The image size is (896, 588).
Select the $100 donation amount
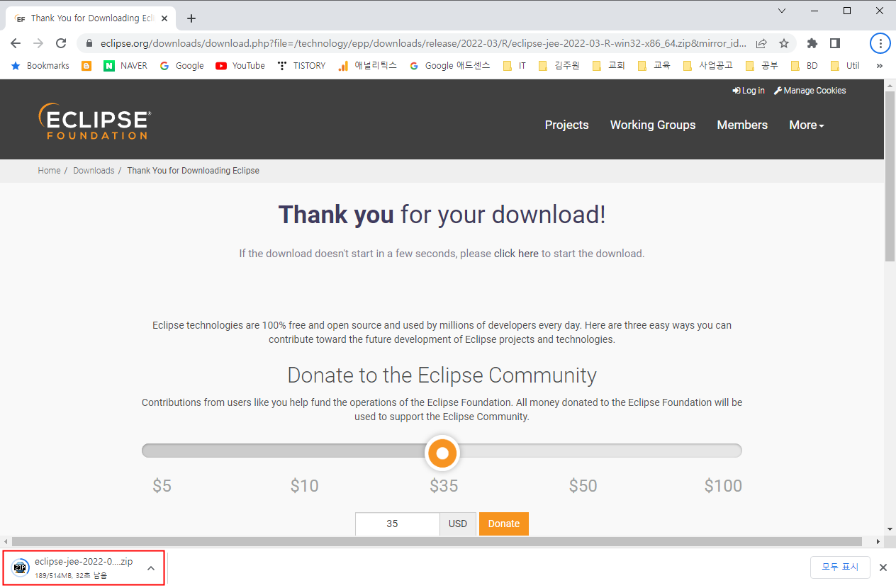723,486
